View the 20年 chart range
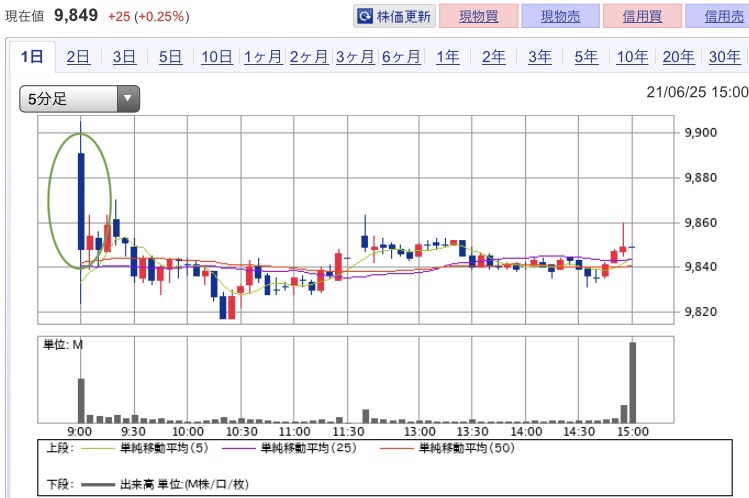This screenshot has width=749, height=498. tap(678, 57)
